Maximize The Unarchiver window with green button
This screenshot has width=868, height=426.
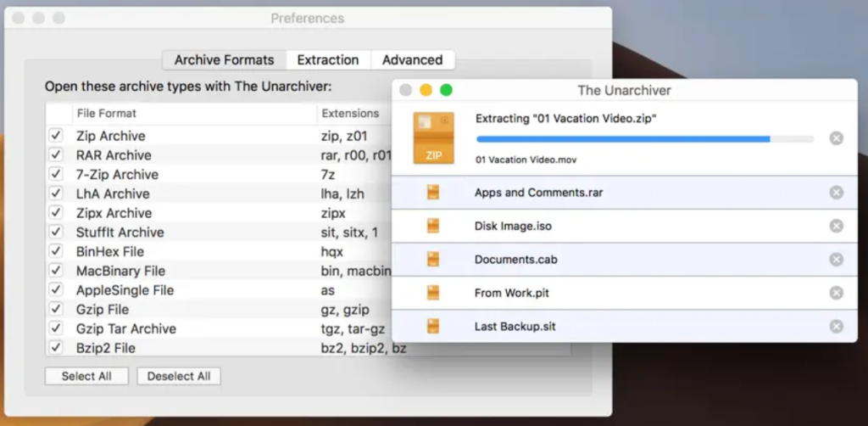coord(446,90)
